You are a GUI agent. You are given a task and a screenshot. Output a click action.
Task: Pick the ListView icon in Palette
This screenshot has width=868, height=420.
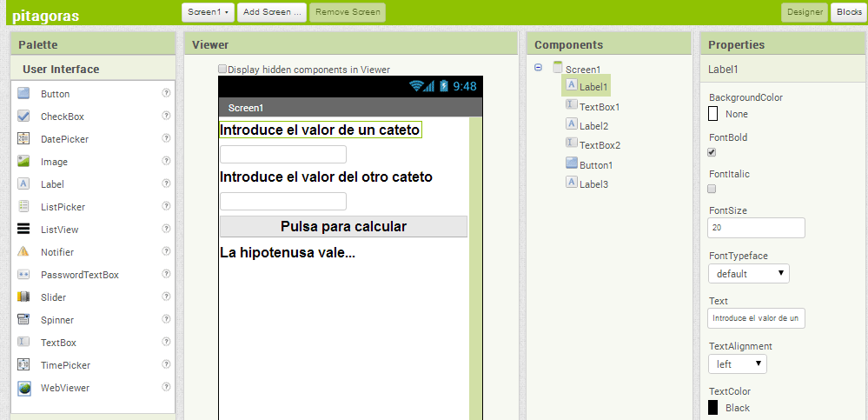click(23, 230)
